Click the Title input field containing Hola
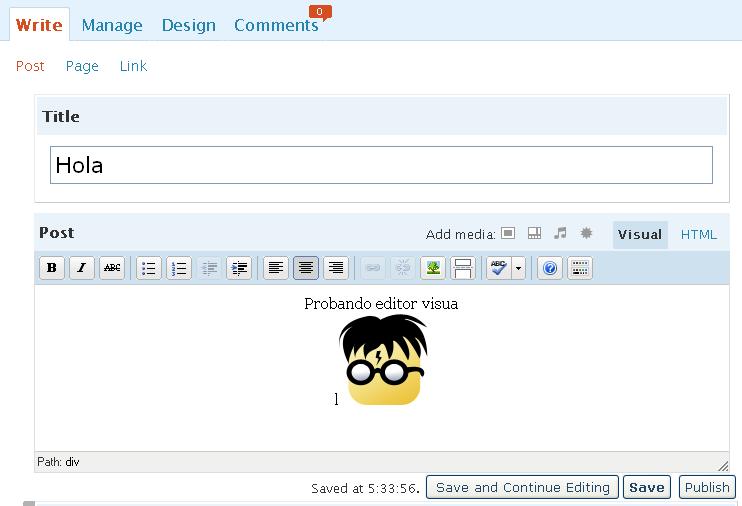 [x=381, y=165]
